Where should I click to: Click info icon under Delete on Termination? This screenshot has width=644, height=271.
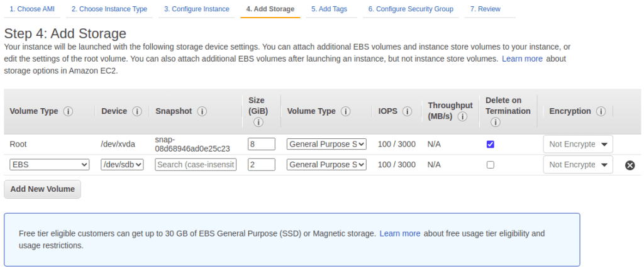pos(496,123)
